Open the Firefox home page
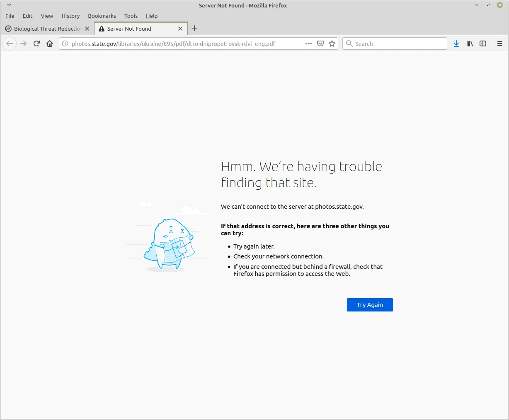 click(50, 43)
